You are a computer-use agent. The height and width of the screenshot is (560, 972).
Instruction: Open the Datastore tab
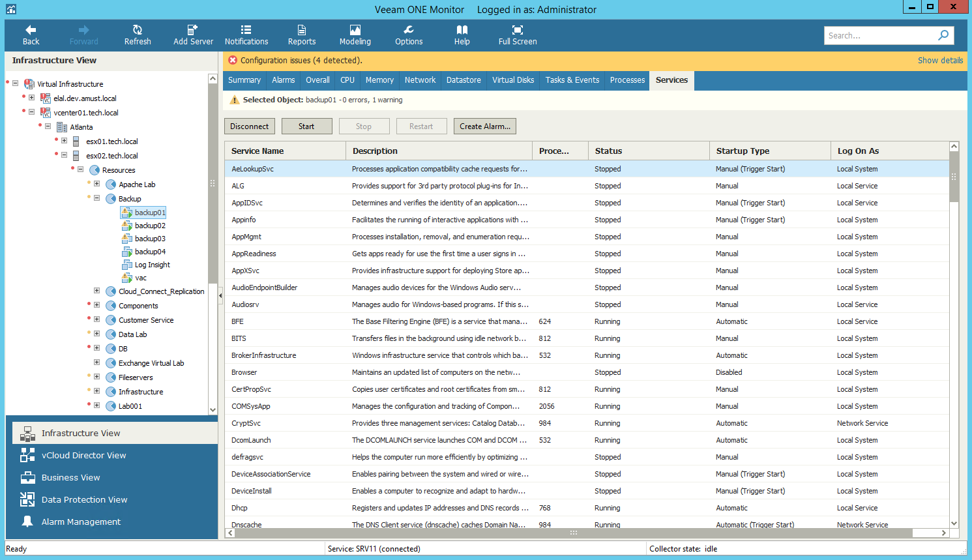464,80
